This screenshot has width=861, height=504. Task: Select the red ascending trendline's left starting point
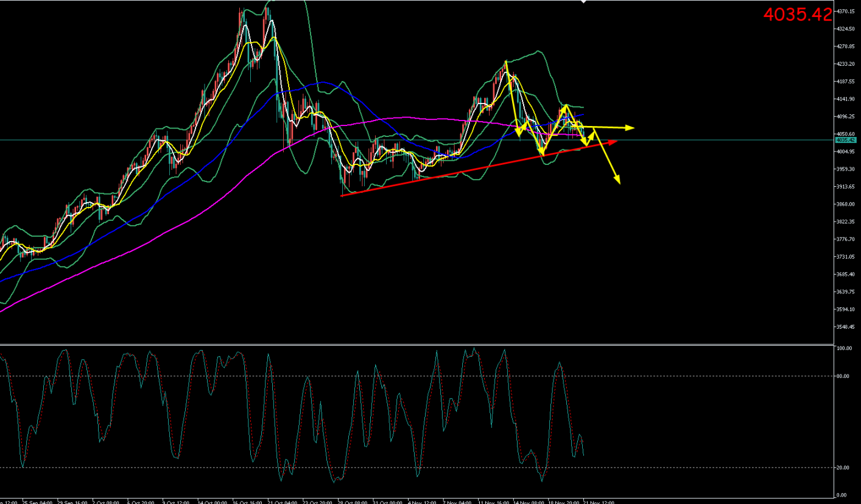click(x=342, y=195)
